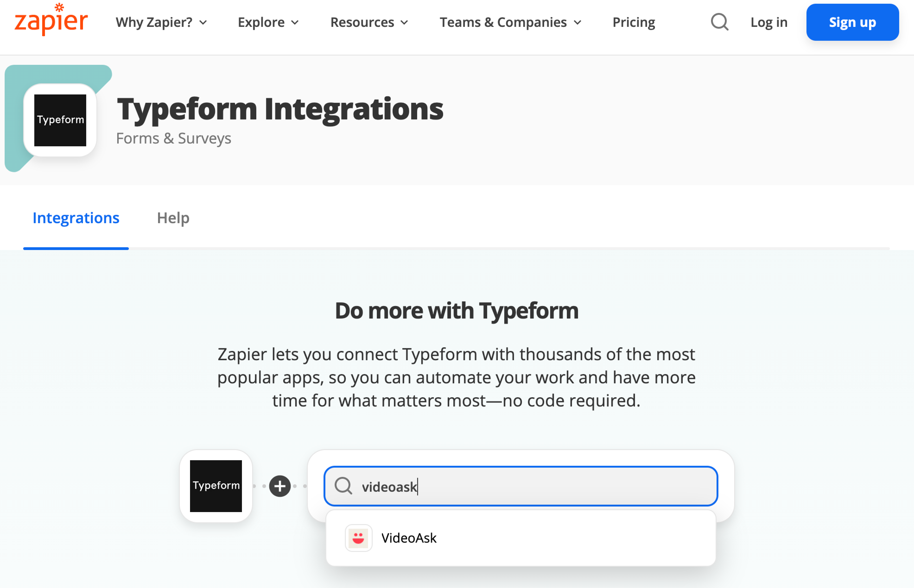The width and height of the screenshot is (914, 588).
Task: Click the Zapier logo in the header
Action: coord(51,20)
